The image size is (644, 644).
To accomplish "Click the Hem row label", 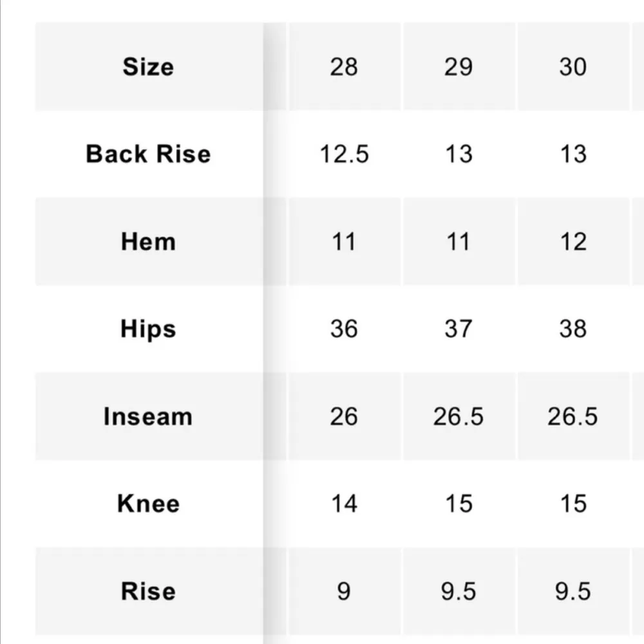I will pyautogui.click(x=148, y=242).
